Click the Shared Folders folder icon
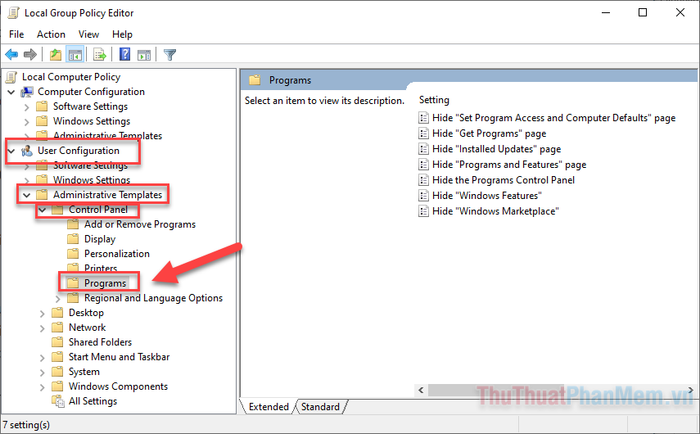Image resolution: width=700 pixels, height=434 pixels. (x=57, y=342)
